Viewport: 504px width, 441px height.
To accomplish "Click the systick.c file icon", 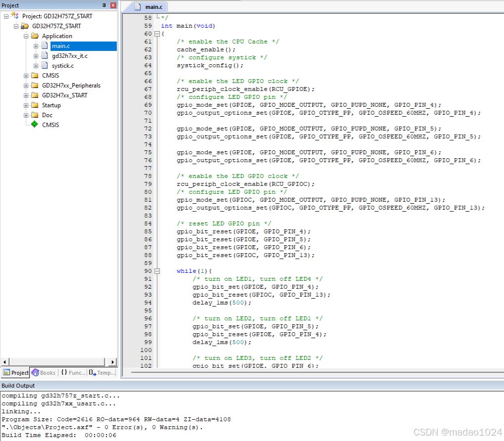I will (45, 66).
